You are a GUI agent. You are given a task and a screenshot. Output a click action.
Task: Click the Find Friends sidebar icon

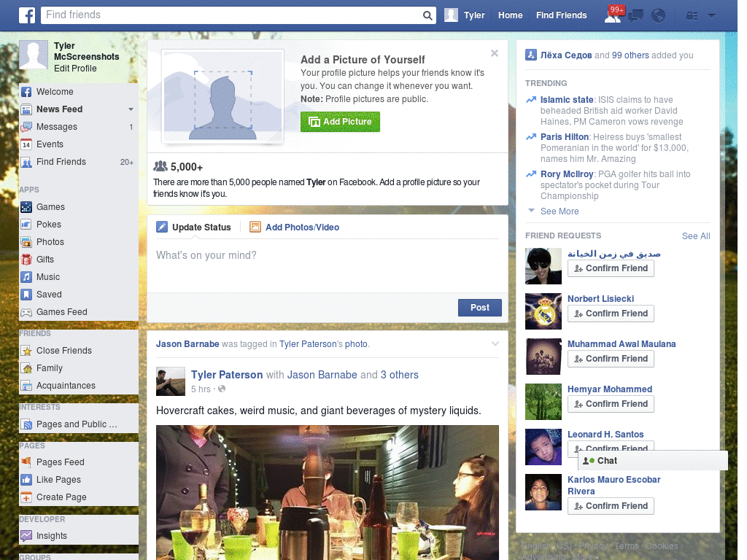coord(26,162)
